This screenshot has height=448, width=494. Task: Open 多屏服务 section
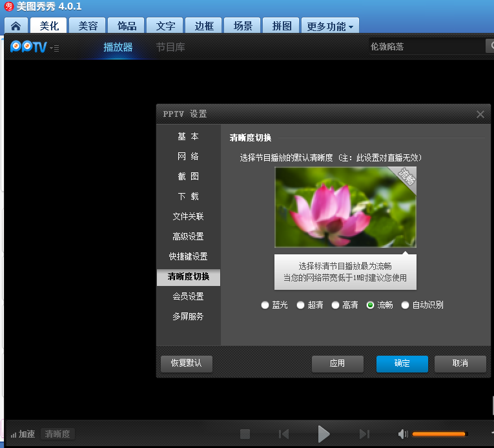coord(189,316)
